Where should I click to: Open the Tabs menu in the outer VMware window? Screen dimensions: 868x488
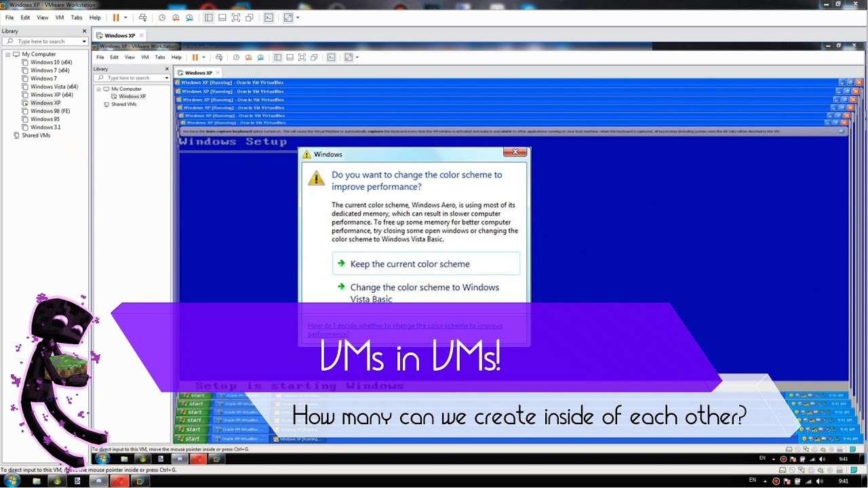(77, 18)
